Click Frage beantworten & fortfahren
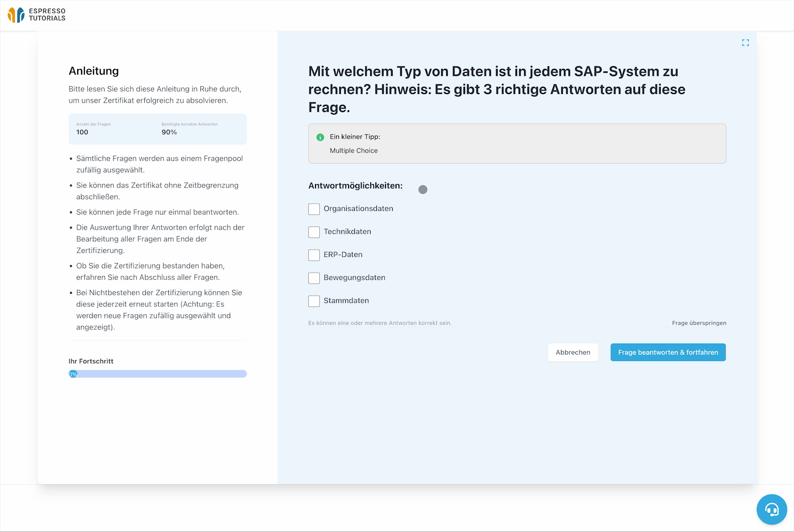 (668, 352)
